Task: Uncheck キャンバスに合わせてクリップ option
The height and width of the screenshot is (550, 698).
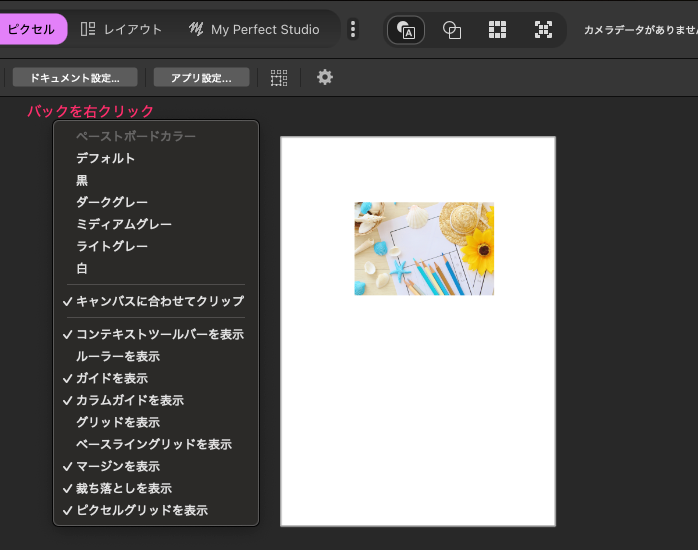Action: [159, 301]
